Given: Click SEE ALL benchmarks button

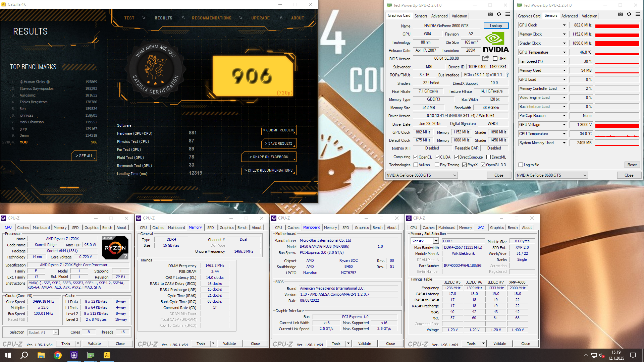Looking at the screenshot, I should pyautogui.click(x=84, y=156).
